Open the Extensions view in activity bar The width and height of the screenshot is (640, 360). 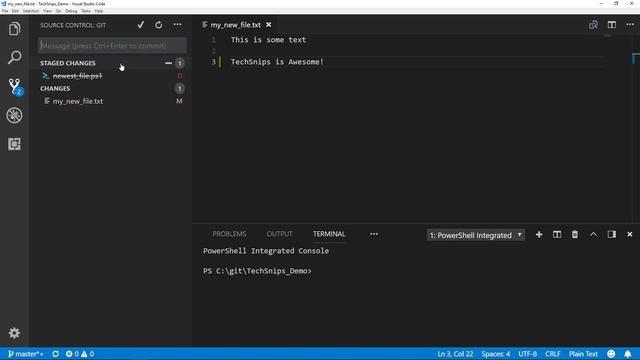14,144
